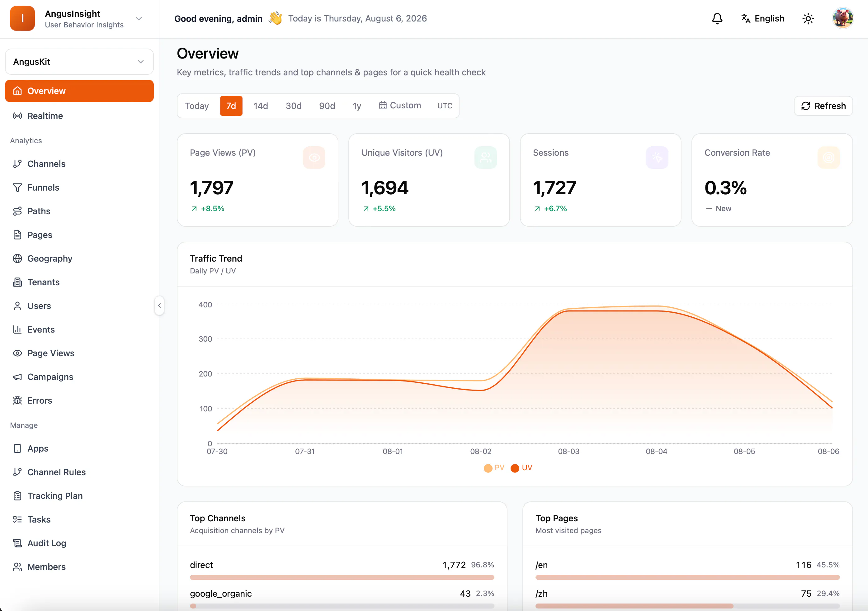This screenshot has height=611, width=868.
Task: Click the Errors bug icon
Action: [17, 400]
